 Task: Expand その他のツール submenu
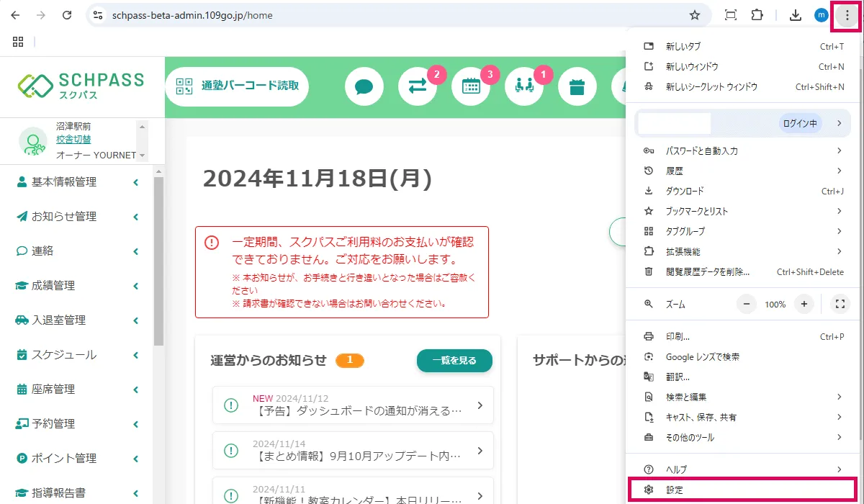click(743, 437)
